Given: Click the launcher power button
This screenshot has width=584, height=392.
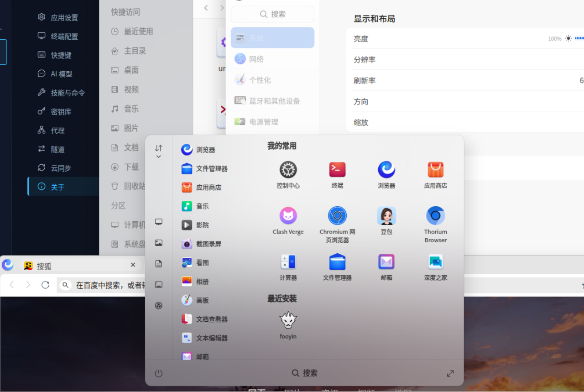Looking at the screenshot, I should pos(158,373).
